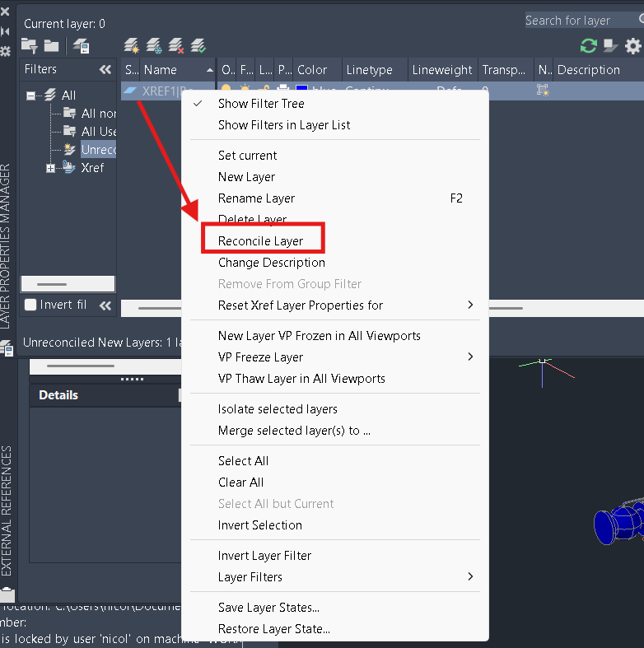The width and height of the screenshot is (644, 648).
Task: Click the New Property Filter icon
Action: tap(30, 45)
